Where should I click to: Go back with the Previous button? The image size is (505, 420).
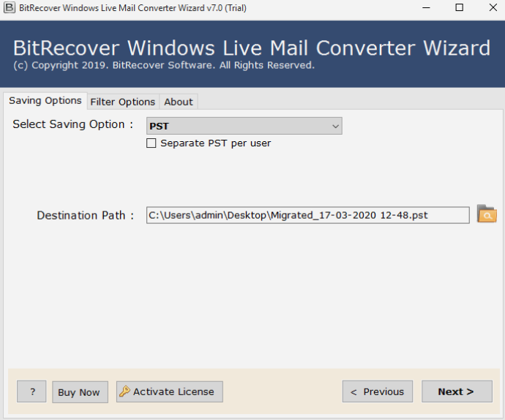[x=378, y=391]
